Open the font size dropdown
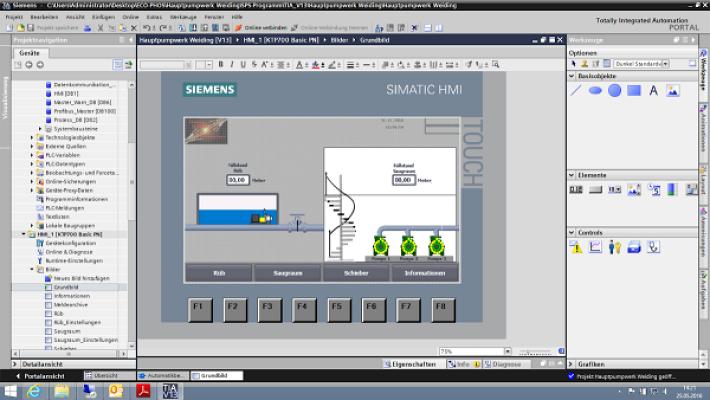 click(209, 65)
